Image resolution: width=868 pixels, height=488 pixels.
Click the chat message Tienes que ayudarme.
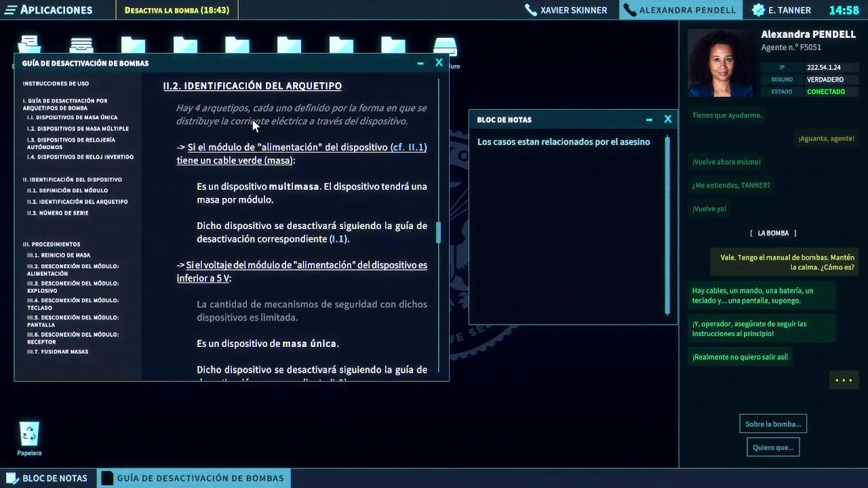[x=727, y=115]
